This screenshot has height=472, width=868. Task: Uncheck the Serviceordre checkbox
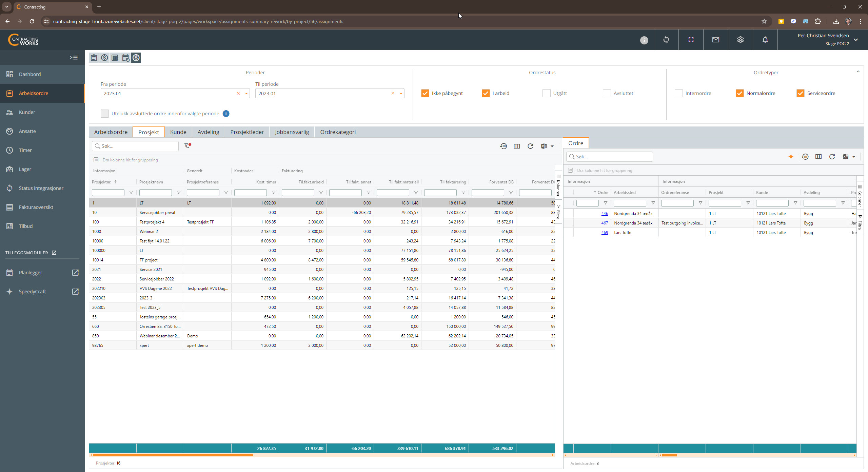coord(801,93)
